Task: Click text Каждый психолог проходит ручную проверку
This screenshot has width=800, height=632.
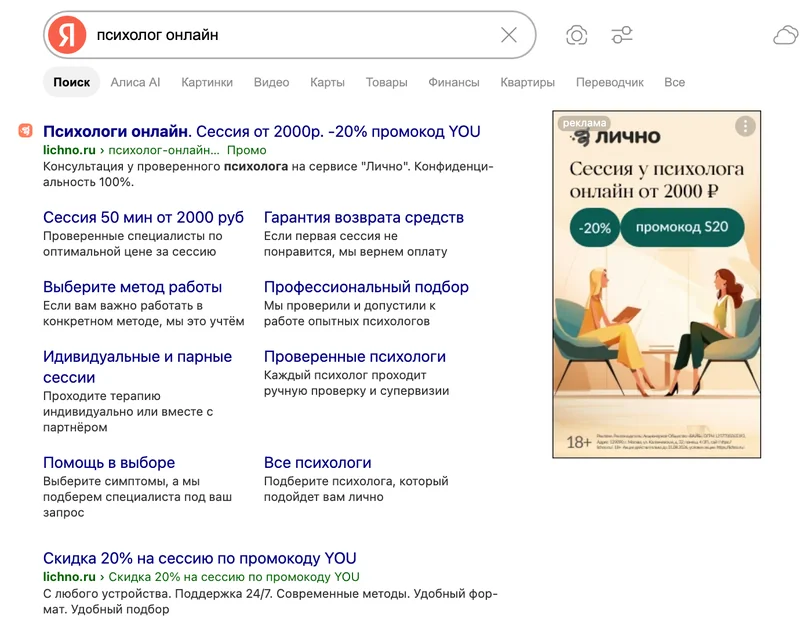Action: (357, 383)
